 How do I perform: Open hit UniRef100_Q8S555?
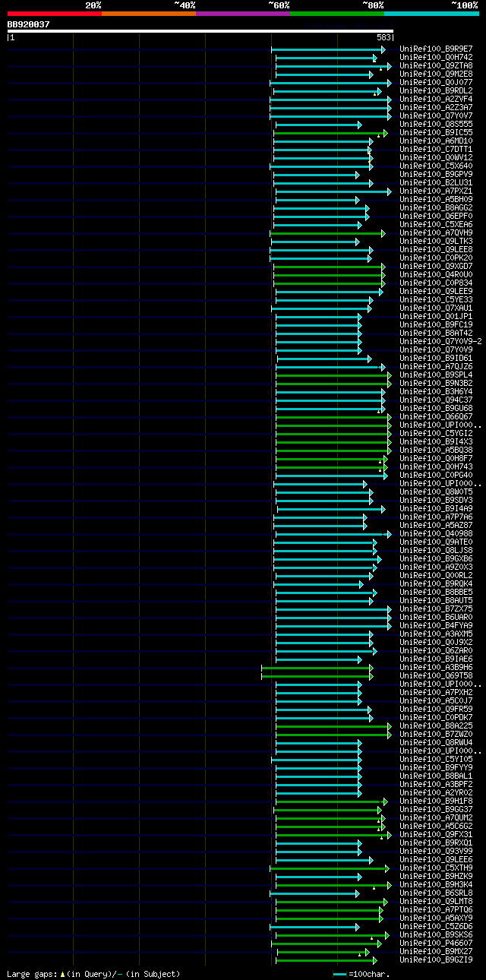pos(436,124)
